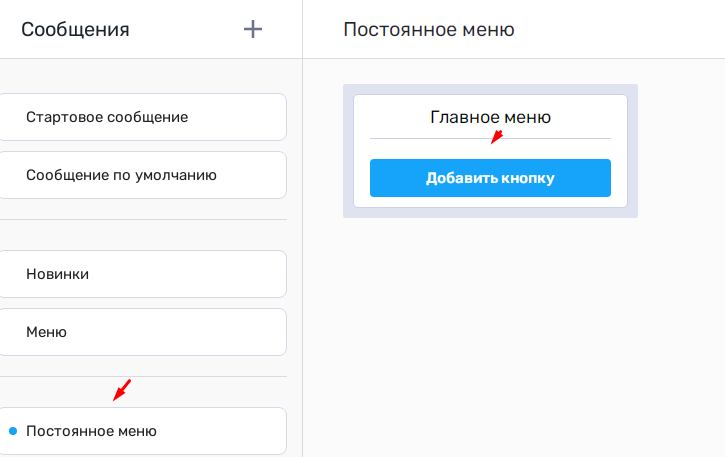Click the divider line above Новинки

[x=143, y=220]
